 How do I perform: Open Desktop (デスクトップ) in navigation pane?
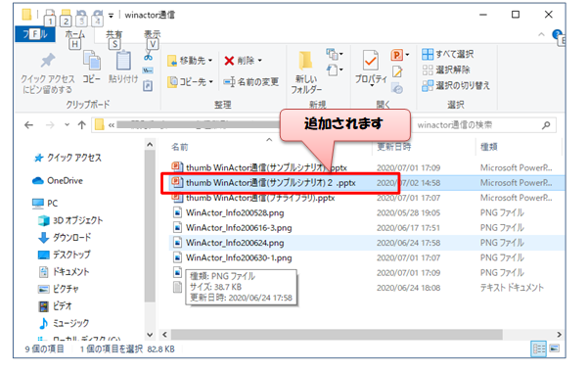click(x=65, y=255)
